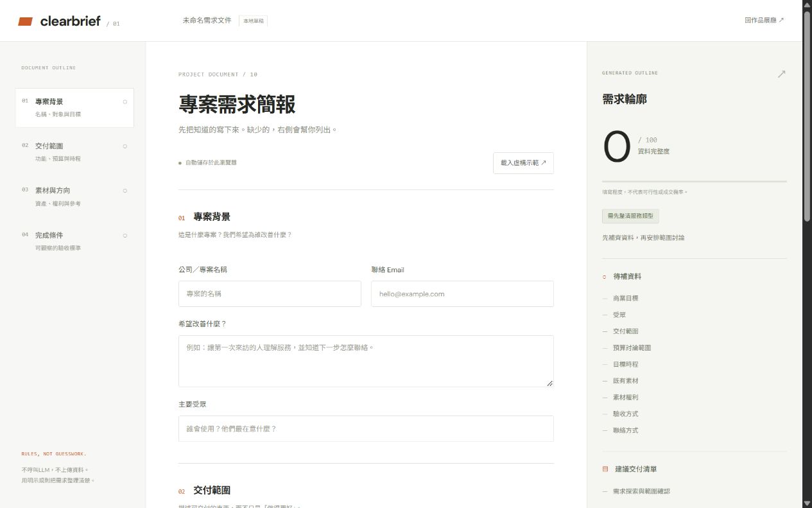The height and width of the screenshot is (508, 812).
Task: Focus the 希望改善什麼 textarea
Action: pos(366,361)
